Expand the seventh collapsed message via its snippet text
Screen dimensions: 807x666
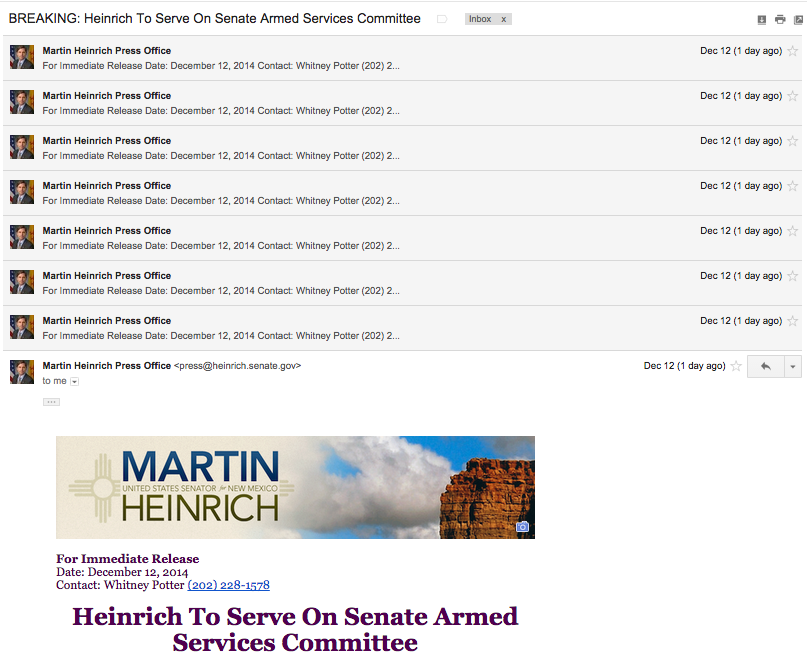[221, 336]
